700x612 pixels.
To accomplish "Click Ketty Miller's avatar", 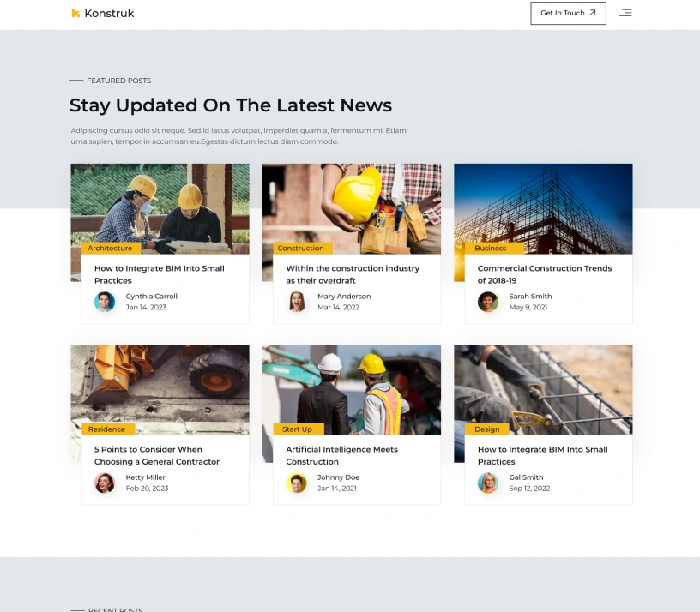I will point(105,483).
